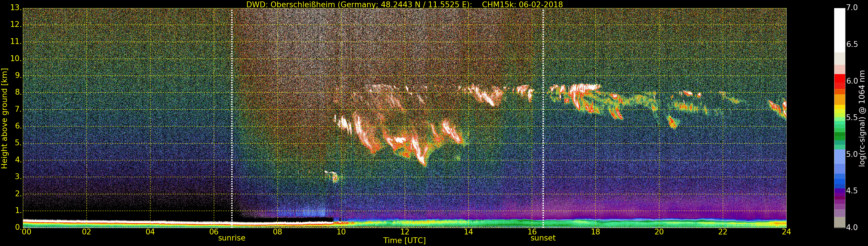Click the time tick label '06'
Screen dimensions: 868x246
(x=214, y=232)
